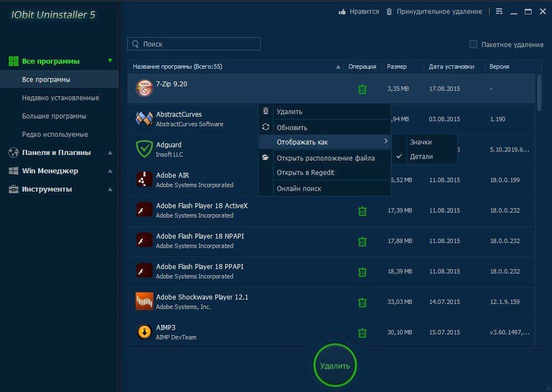Click the trash icon for 7-Zip 9.20
The width and height of the screenshot is (552, 392).
point(362,89)
